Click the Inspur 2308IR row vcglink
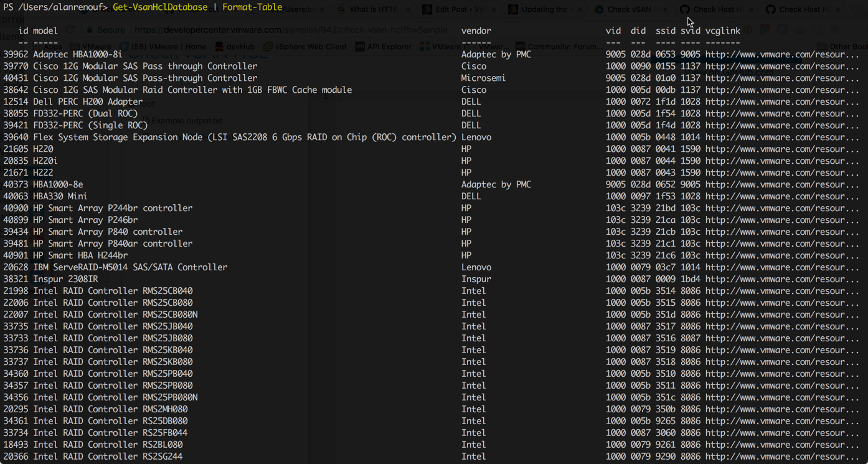 (x=781, y=279)
